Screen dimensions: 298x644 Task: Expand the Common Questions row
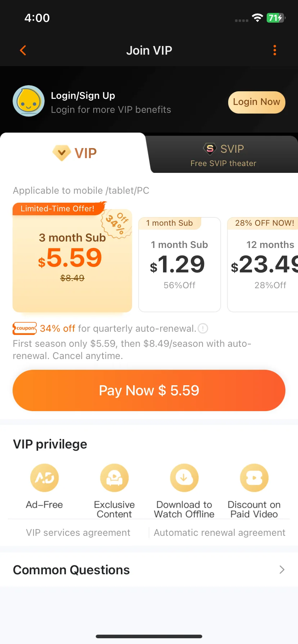(149, 570)
